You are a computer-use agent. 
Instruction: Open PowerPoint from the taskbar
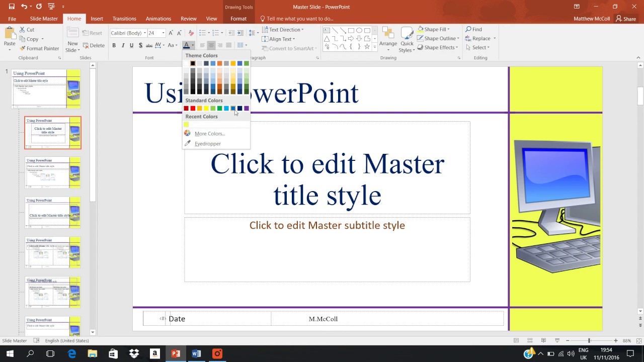coord(176,353)
